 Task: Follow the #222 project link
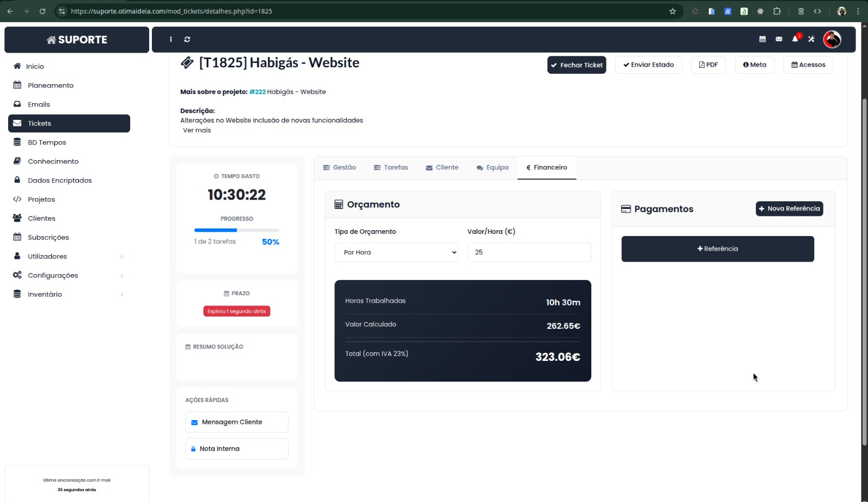pyautogui.click(x=257, y=92)
